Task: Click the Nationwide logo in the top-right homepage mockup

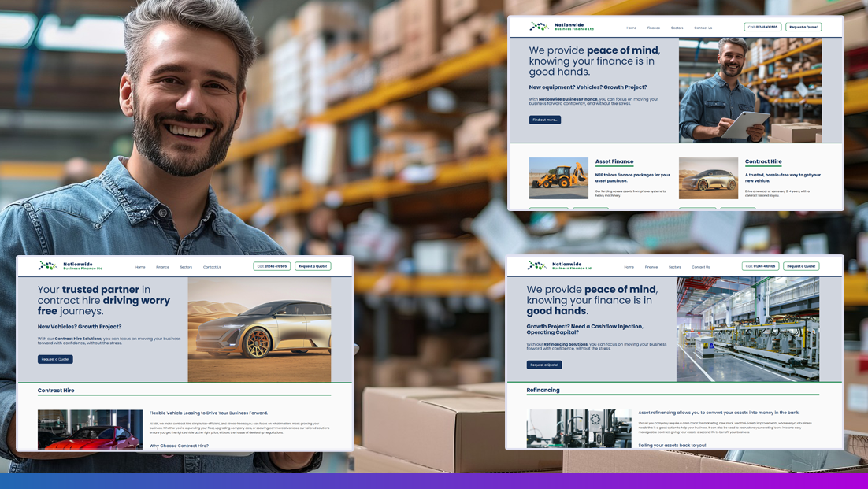Action: pyautogui.click(x=562, y=27)
